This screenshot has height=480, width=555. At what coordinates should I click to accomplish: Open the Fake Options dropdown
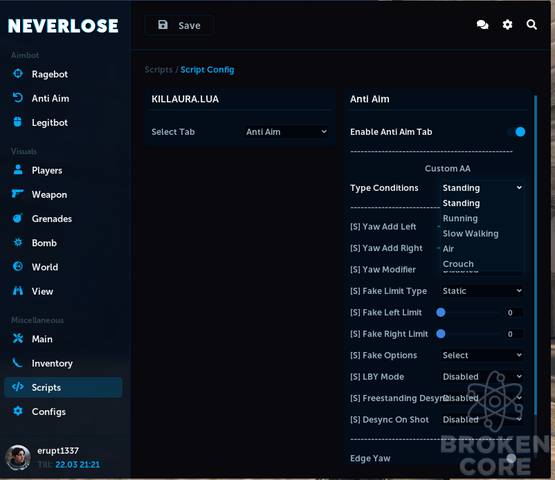[x=482, y=355]
